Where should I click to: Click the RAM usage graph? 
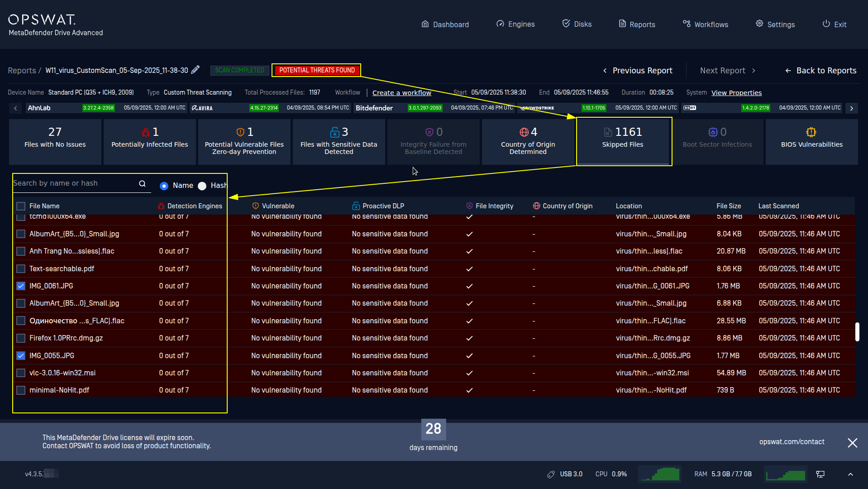coord(785,474)
